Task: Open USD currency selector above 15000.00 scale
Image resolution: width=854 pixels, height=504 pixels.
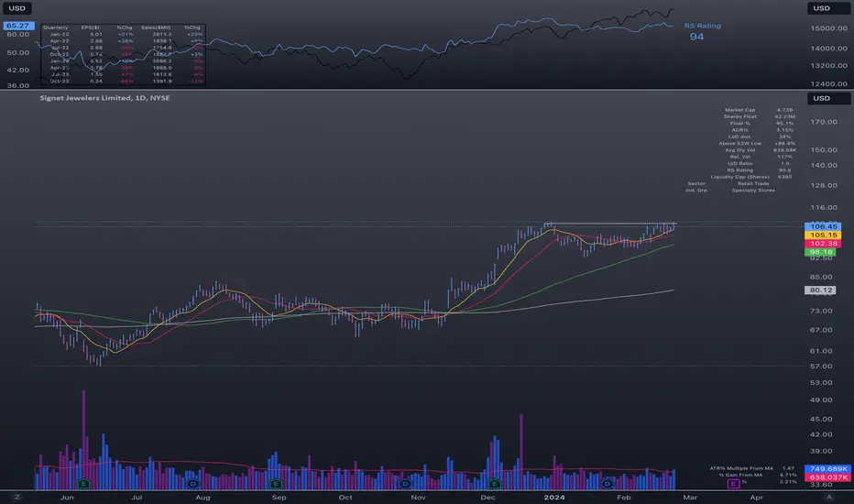Action: [828, 8]
